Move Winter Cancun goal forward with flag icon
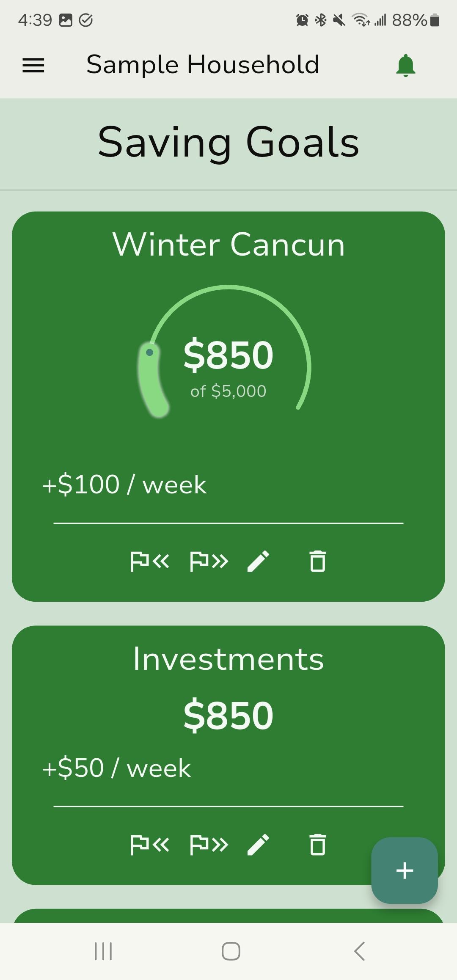457x980 pixels. point(209,562)
